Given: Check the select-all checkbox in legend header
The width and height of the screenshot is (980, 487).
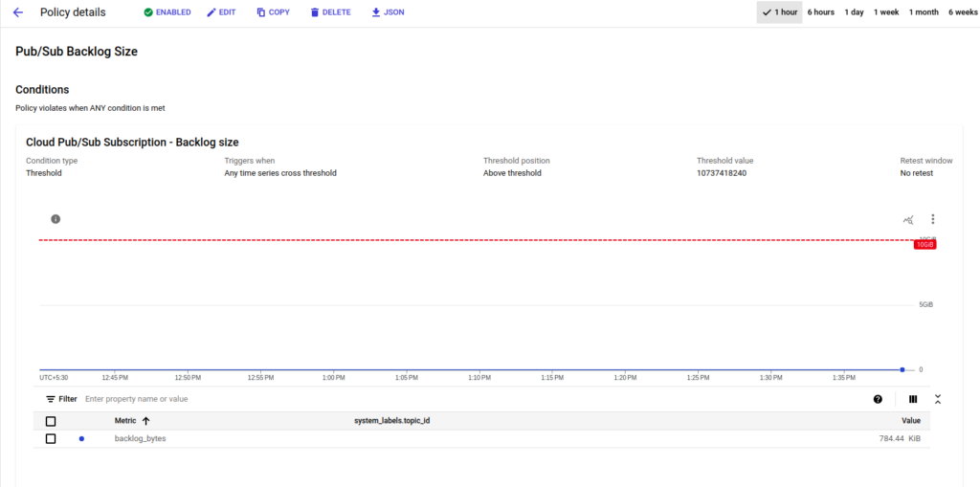Looking at the screenshot, I should (51, 421).
